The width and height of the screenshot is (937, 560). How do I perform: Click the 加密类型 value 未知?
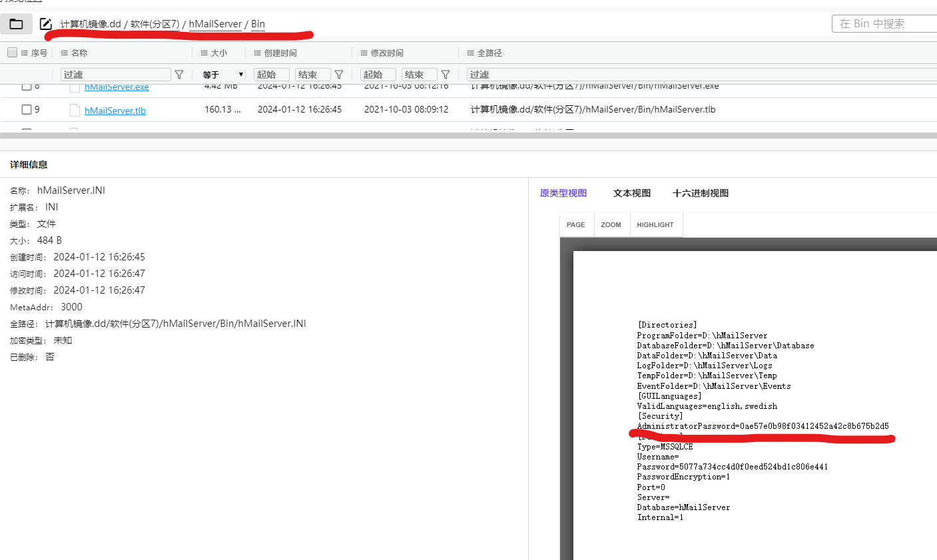pyautogui.click(x=63, y=340)
